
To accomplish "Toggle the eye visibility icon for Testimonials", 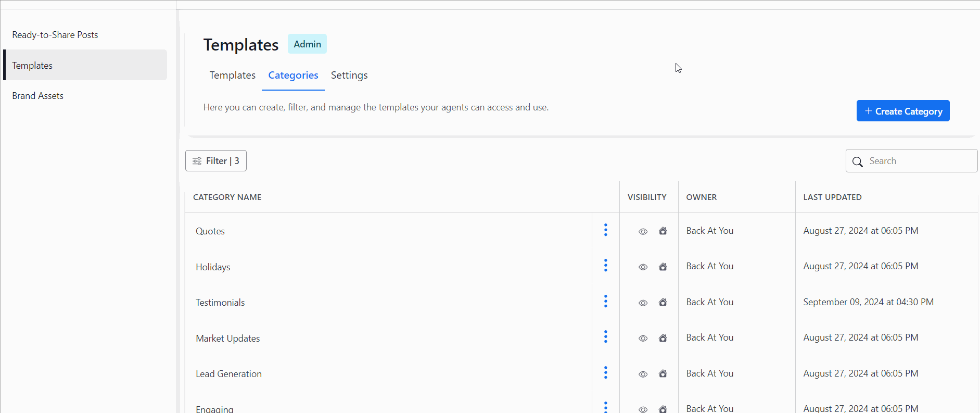I will click(x=643, y=303).
